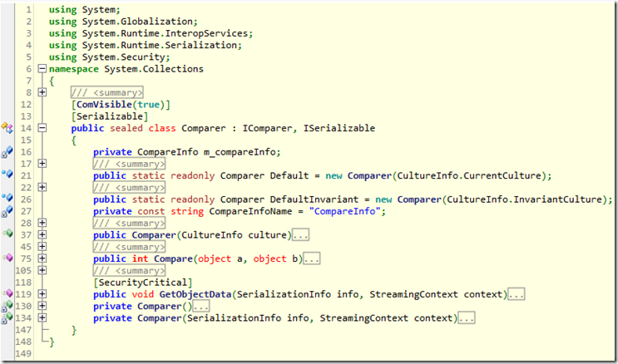The width and height of the screenshot is (618, 364).
Task: Click the gutter icon on line 134
Action: tap(6, 317)
